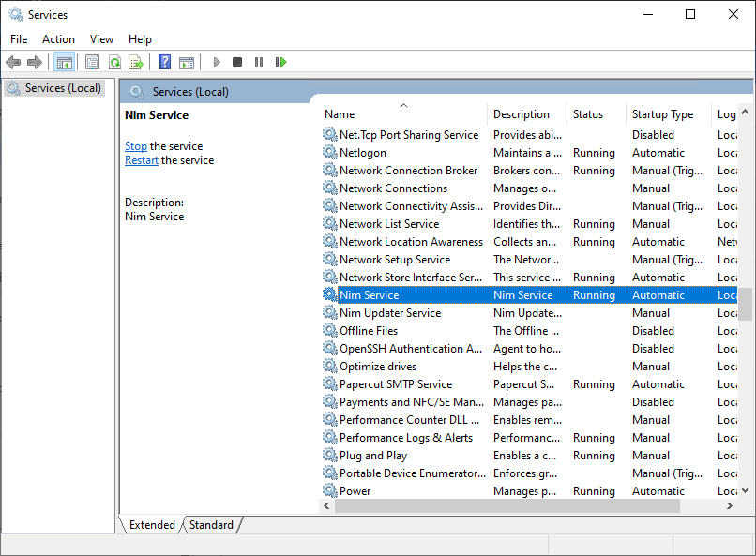Select the Papercut SMTP Service row
The height and width of the screenshot is (556, 756).
click(x=396, y=384)
